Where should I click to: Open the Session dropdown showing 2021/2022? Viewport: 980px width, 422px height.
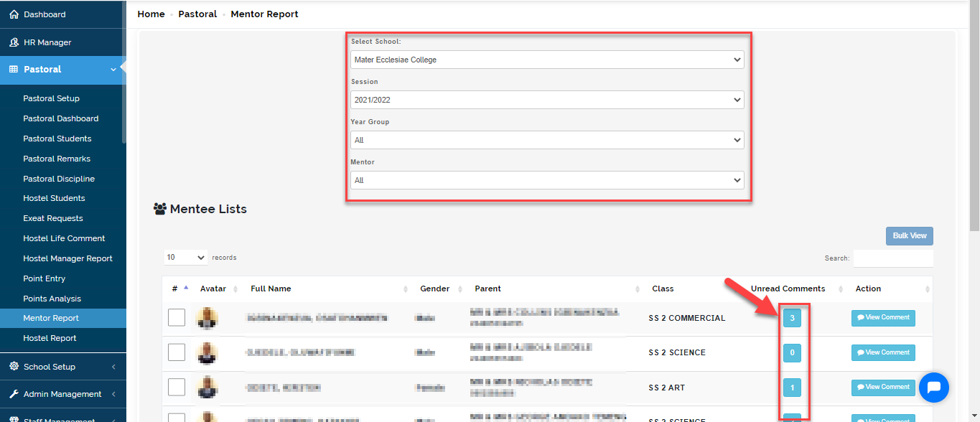point(547,100)
